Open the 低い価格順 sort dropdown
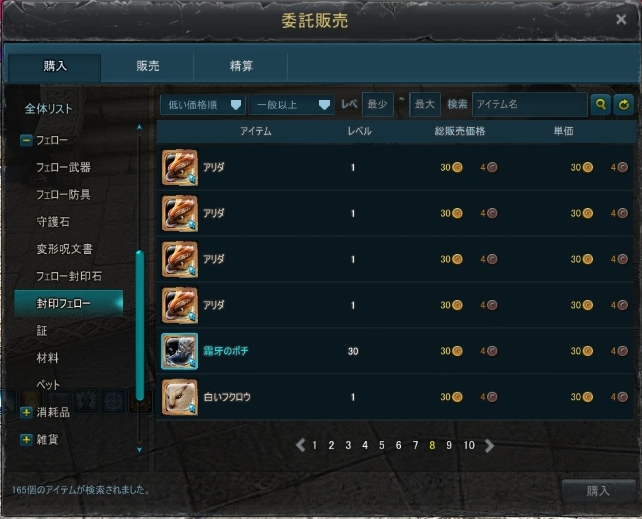This screenshot has height=519, width=642. (x=203, y=105)
